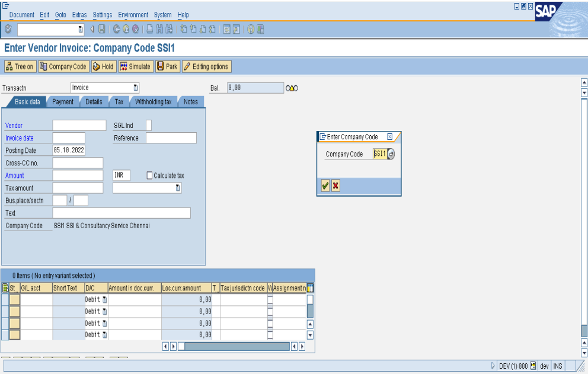
Task: Click the Print icon in standard toolbar
Action: click(151, 29)
